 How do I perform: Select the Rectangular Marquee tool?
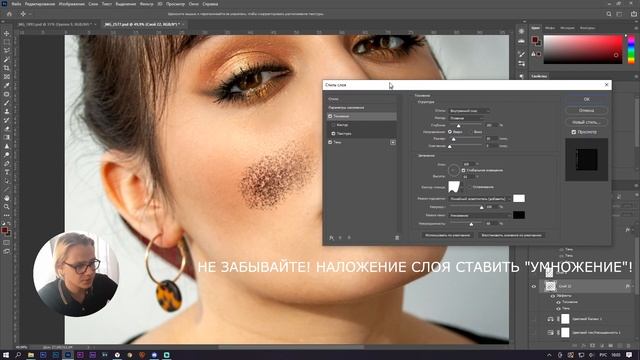[7, 42]
